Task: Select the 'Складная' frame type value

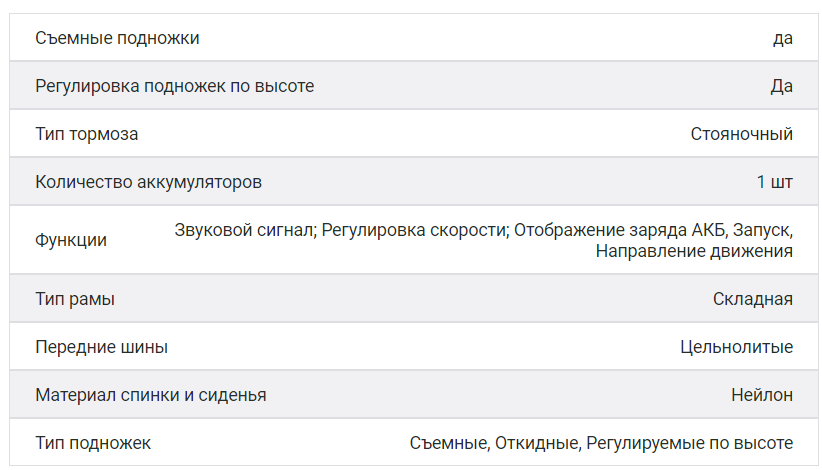Action: point(752,299)
